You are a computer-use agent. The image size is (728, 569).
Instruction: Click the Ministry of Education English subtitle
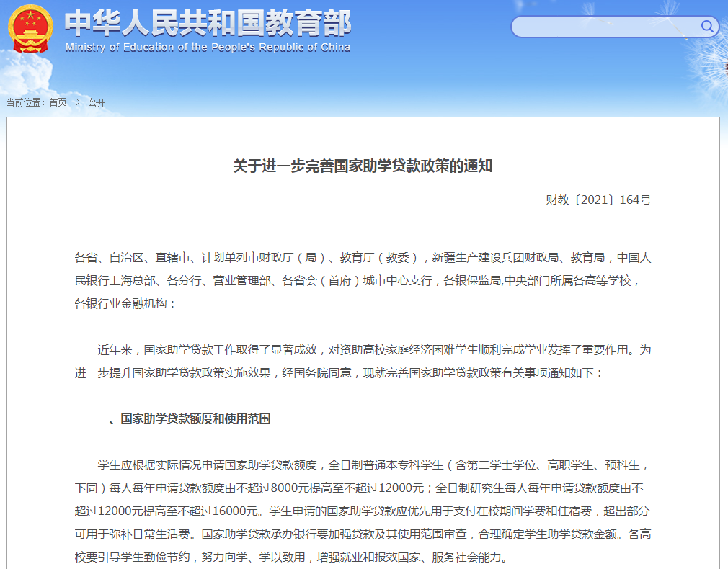pos(208,48)
